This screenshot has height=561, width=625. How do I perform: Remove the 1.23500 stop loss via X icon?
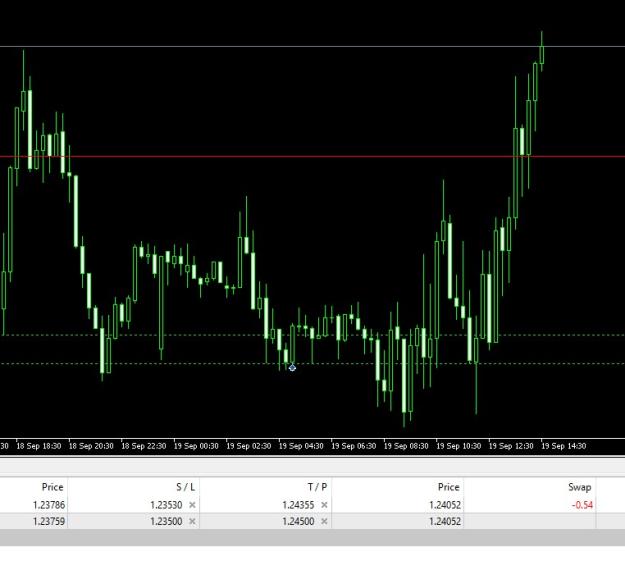click(x=192, y=522)
